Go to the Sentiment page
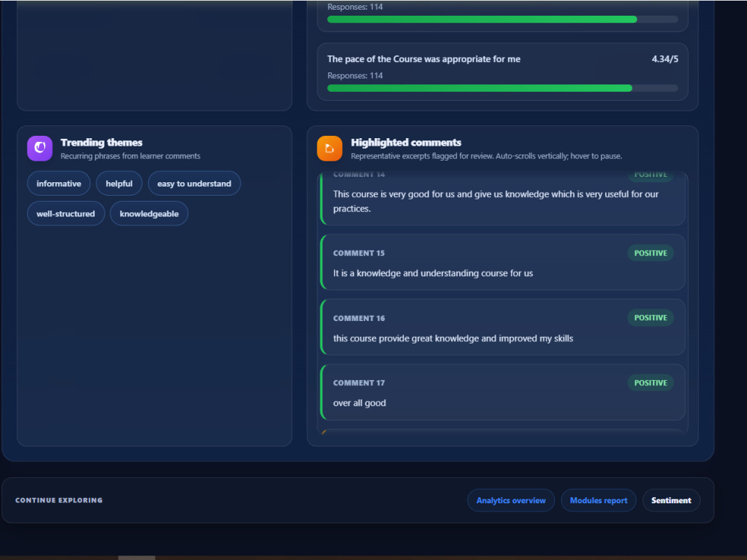Screen dimensions: 747x560 (x=672, y=500)
